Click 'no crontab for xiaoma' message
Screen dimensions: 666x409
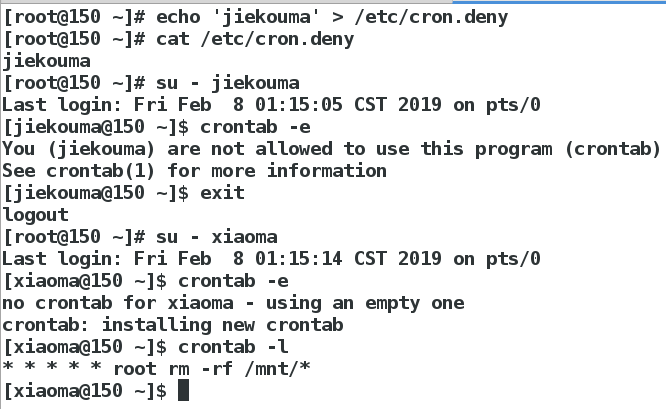118,303
